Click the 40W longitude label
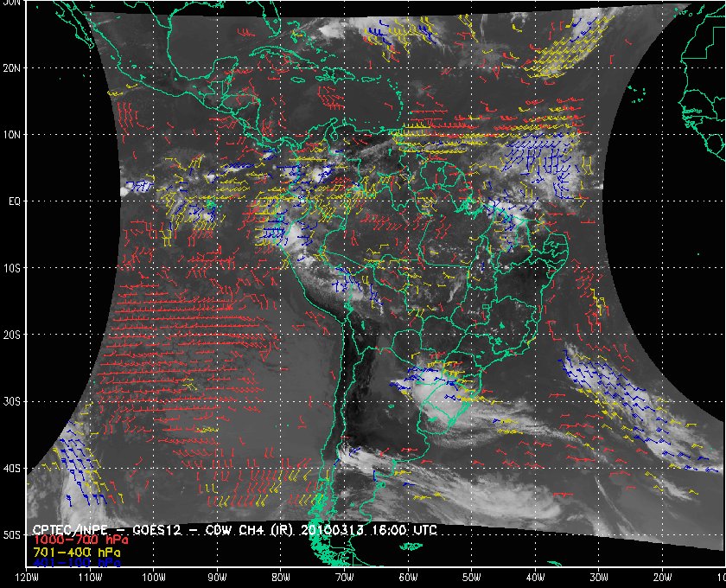The width and height of the screenshot is (726, 588). (535, 578)
